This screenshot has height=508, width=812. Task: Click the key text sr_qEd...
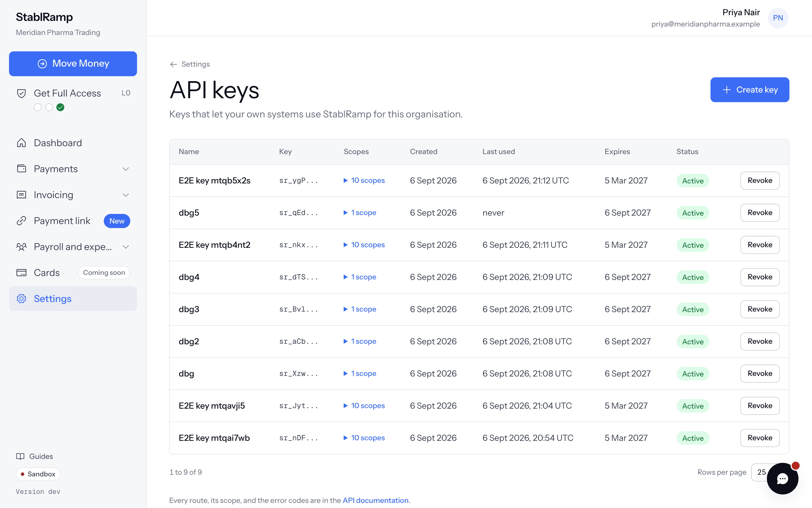point(299,213)
